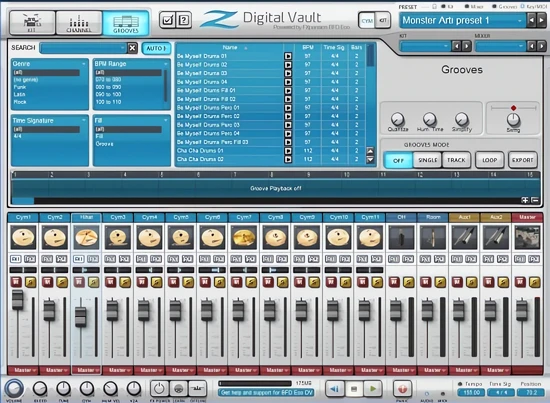The width and height of the screenshot is (550, 403).
Task: Zoom out groove timeline minus icon
Action: coord(535,200)
